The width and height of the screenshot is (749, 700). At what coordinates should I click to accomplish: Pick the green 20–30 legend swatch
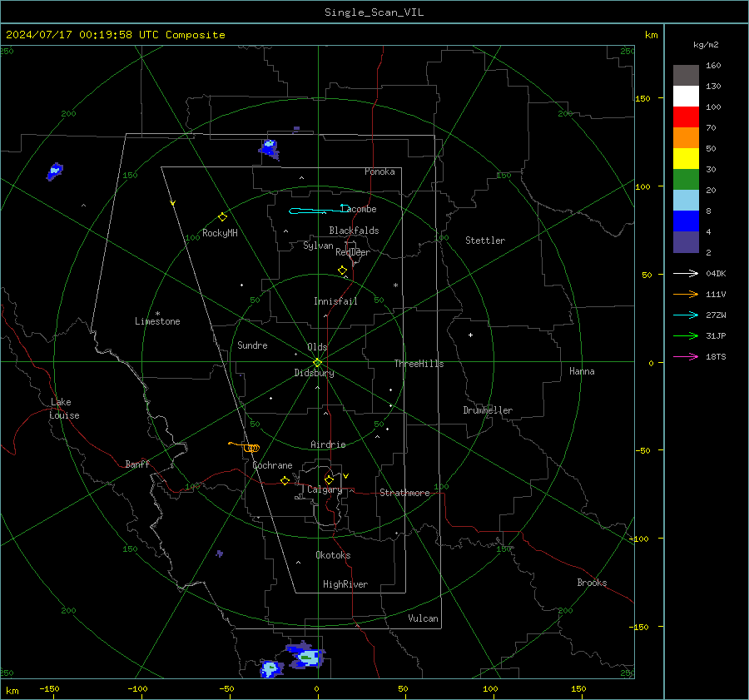[686, 180]
